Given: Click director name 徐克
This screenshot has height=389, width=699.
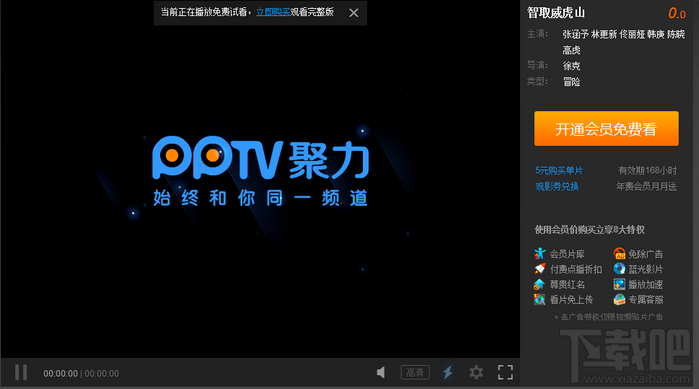Looking at the screenshot, I should [x=571, y=66].
